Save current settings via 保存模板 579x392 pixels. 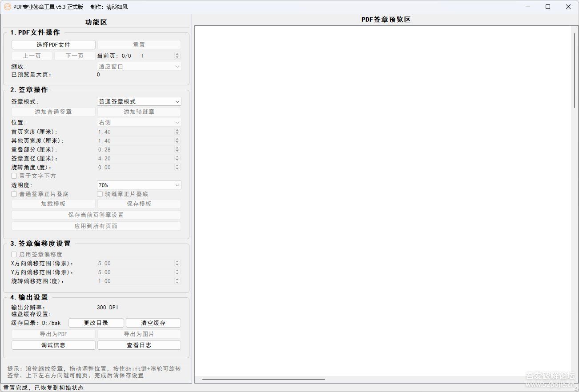[x=139, y=204]
